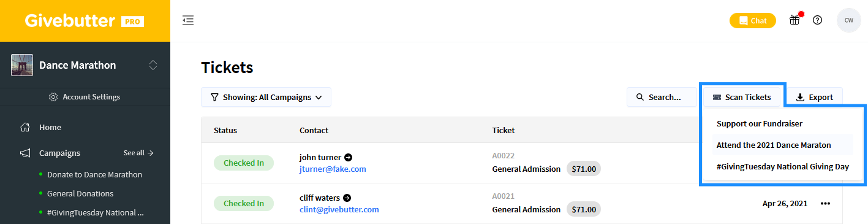The height and width of the screenshot is (224, 868).
Task: Click the jturner@fake.com email link
Action: (x=333, y=169)
